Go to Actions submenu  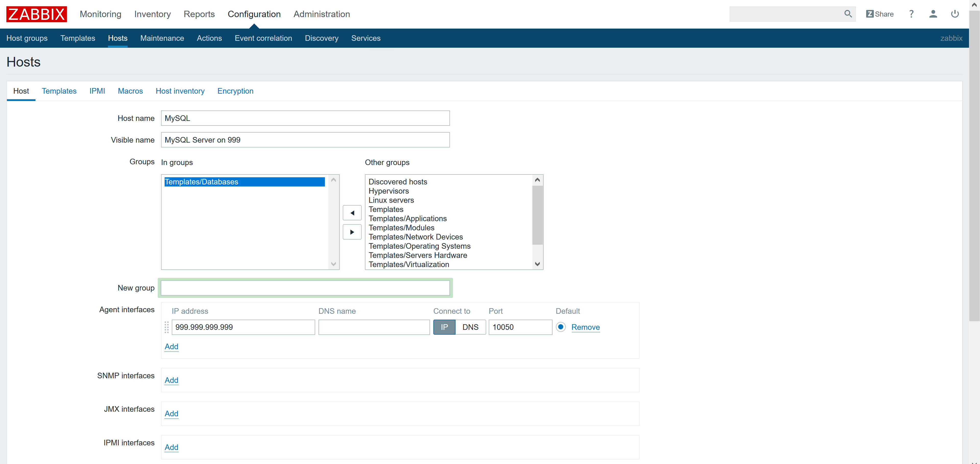point(209,38)
